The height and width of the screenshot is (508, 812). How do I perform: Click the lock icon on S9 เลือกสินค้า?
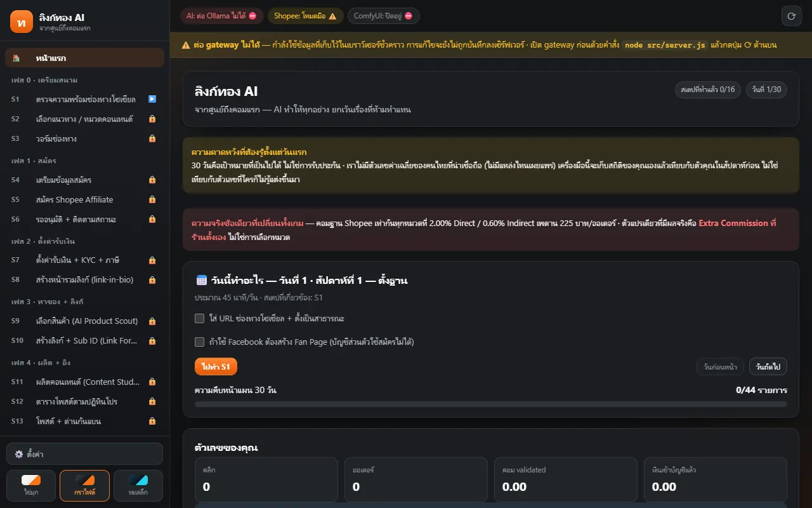pos(152,321)
